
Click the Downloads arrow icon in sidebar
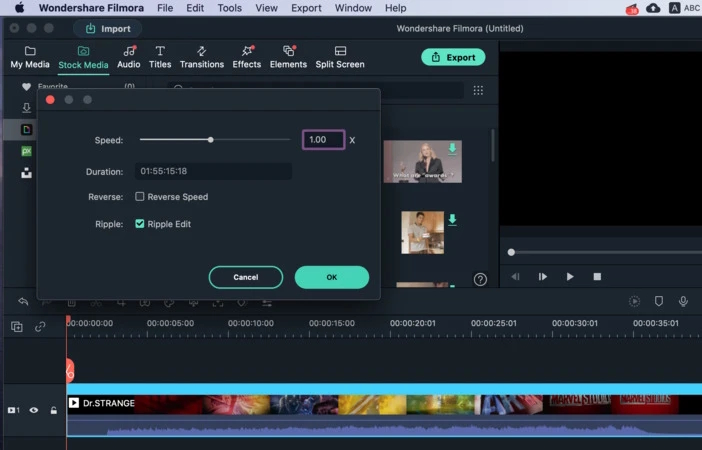(x=26, y=108)
